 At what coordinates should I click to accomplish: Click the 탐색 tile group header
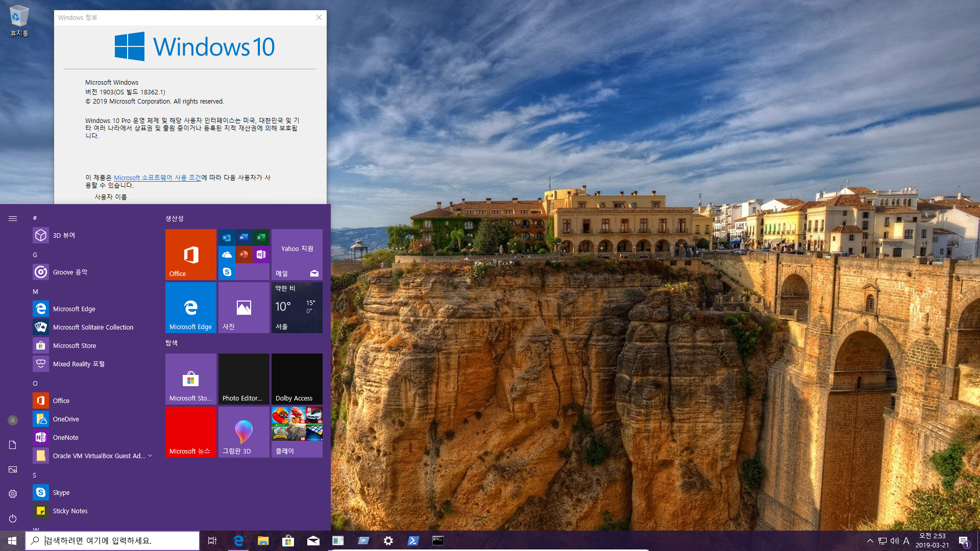click(171, 343)
